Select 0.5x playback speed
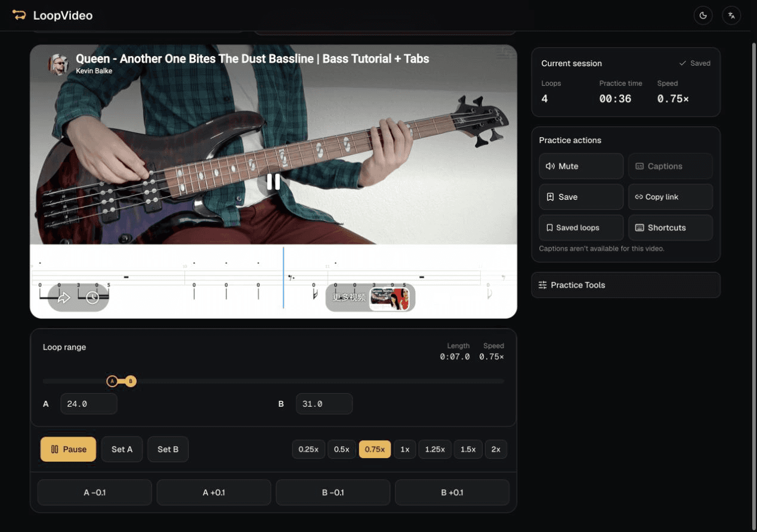 coord(342,449)
